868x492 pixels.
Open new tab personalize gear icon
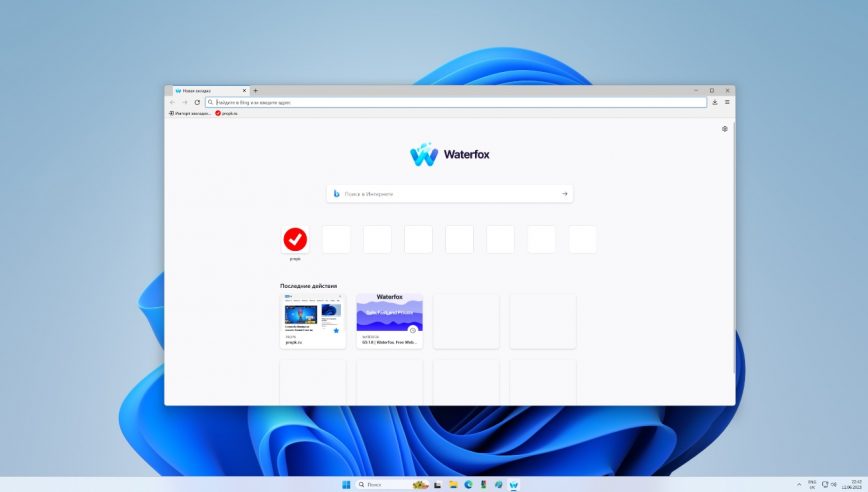(725, 129)
